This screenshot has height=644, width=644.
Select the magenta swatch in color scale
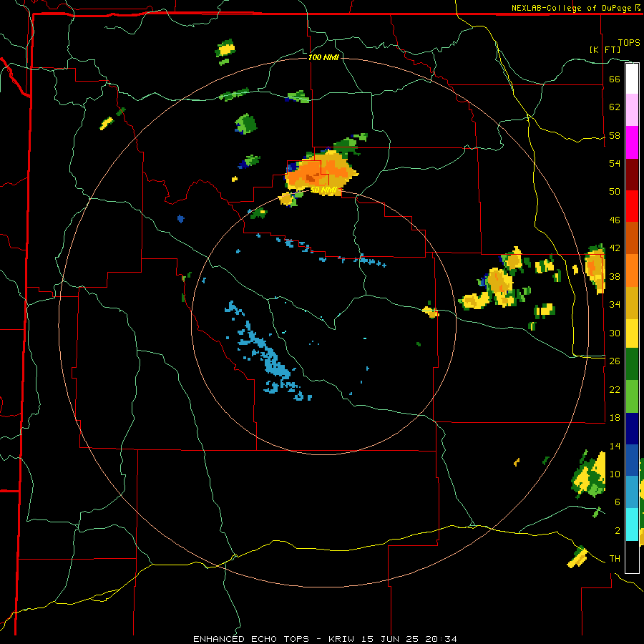(632, 142)
